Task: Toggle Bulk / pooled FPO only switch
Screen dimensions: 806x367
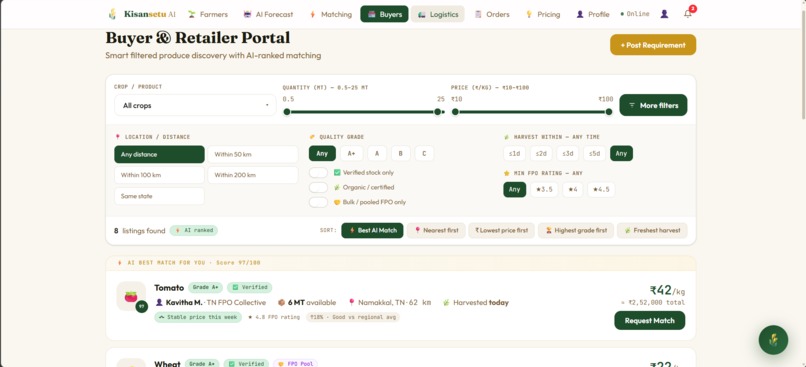Action: (x=318, y=202)
